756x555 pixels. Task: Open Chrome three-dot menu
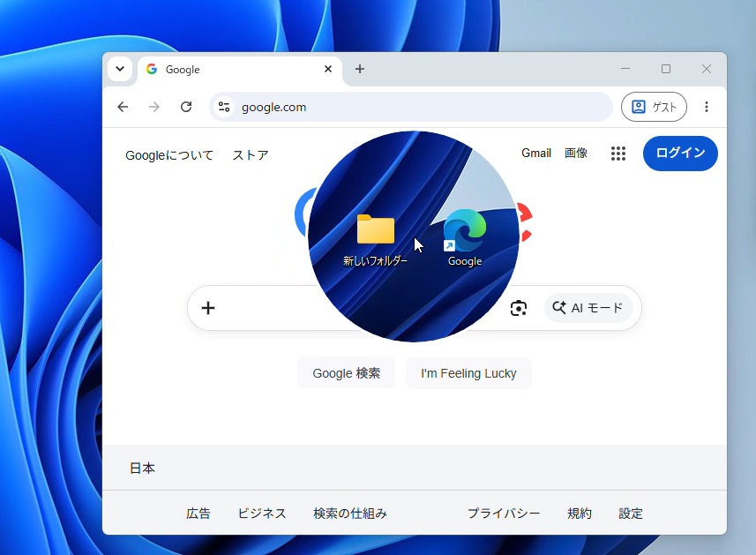click(x=707, y=107)
